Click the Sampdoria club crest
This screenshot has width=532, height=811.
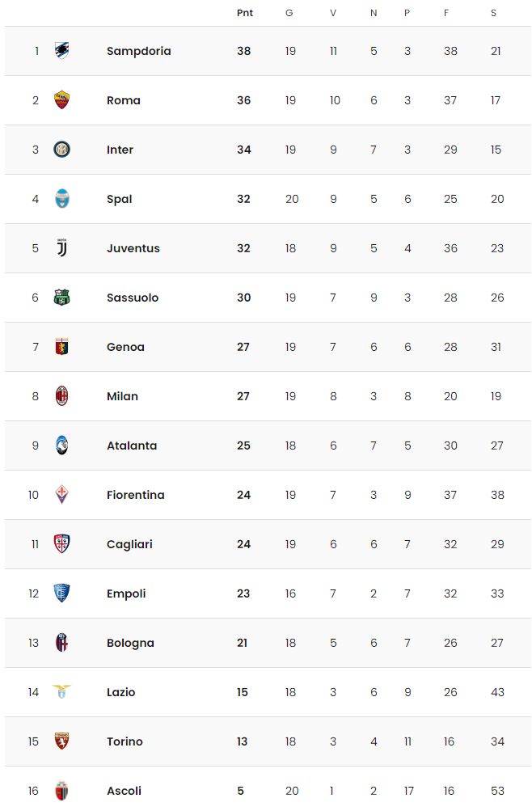(x=62, y=51)
